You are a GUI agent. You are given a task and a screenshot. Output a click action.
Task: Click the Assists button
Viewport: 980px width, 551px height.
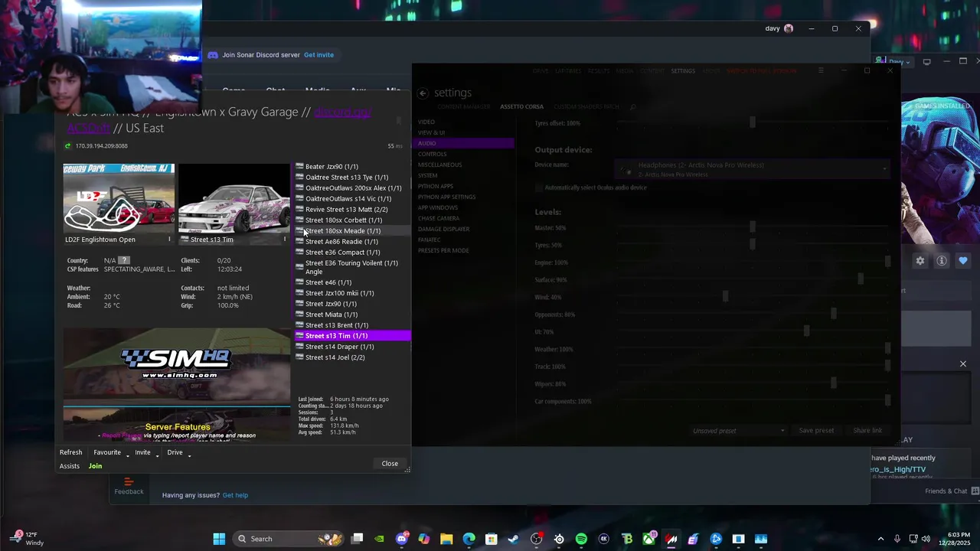[70, 466]
